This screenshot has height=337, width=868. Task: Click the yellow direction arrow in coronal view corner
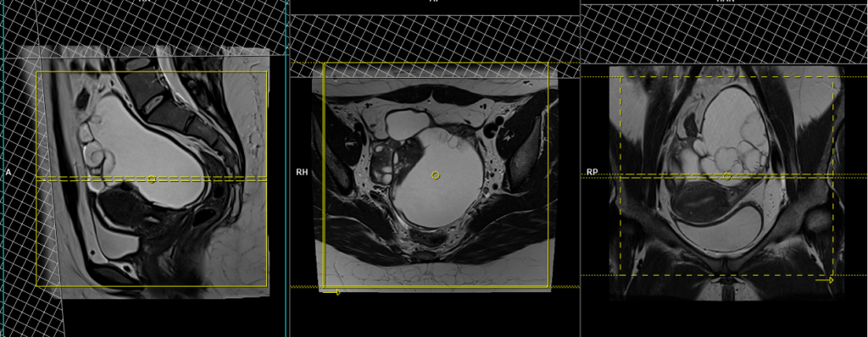pos(825,280)
